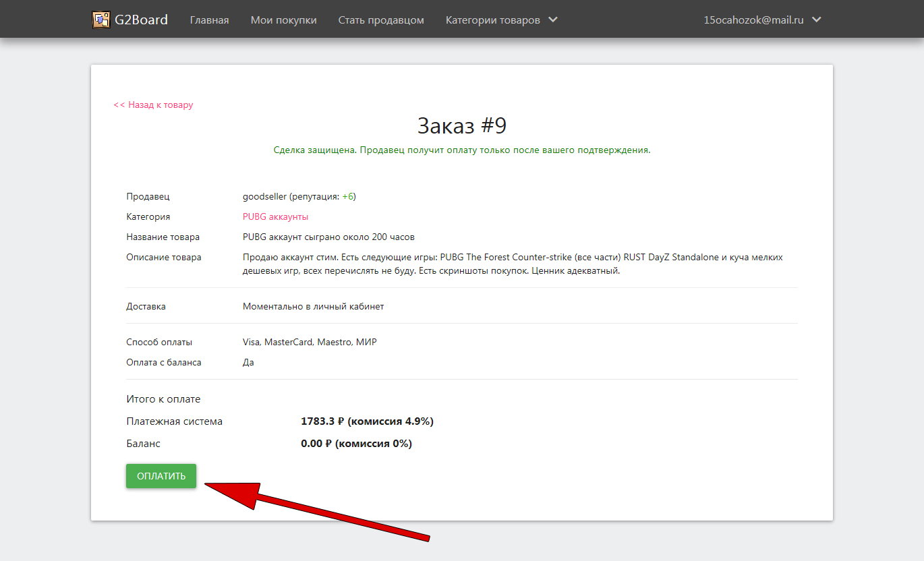Click the 'Описание товара' label
Image resolution: width=924 pixels, height=561 pixels.
click(163, 257)
